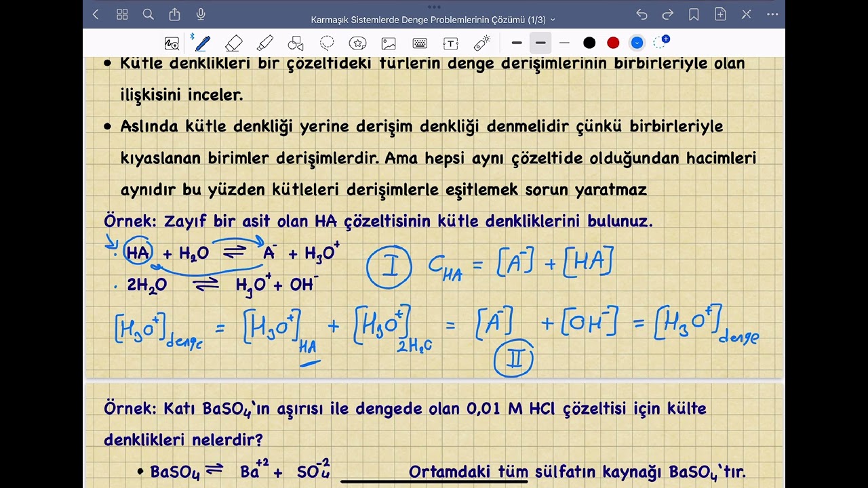
Task: Open the thumbnail grid view
Action: click(x=122, y=14)
